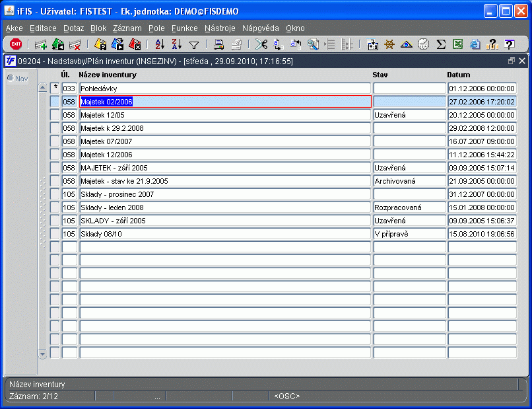Viewport: 532px width, 409px height.
Task: Click the paste icon with blue letter a and arrow
Action: 296,44
